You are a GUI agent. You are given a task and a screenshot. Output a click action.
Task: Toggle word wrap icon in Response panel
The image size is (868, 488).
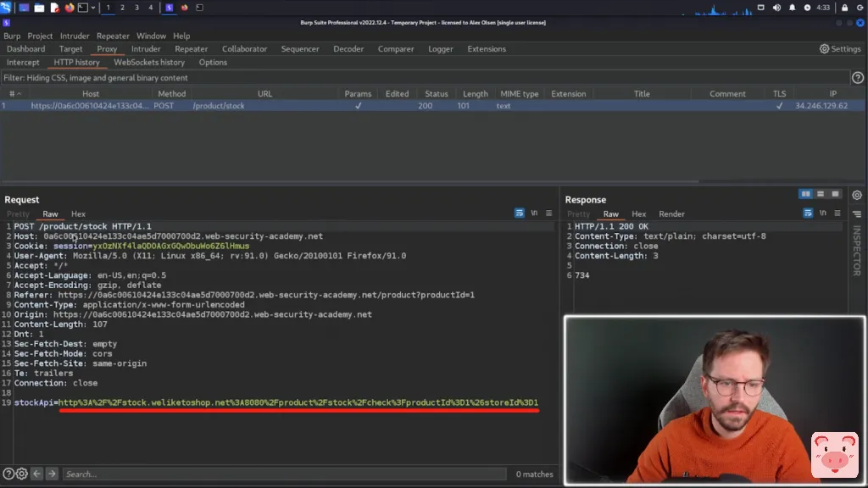(808, 213)
